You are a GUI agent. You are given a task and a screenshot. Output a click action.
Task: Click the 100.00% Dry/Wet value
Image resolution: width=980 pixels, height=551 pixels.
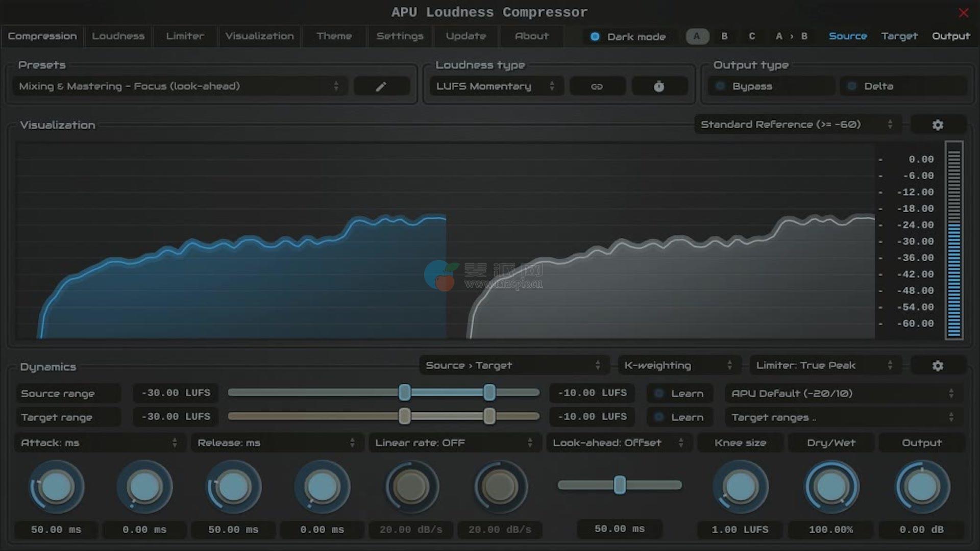coord(831,530)
